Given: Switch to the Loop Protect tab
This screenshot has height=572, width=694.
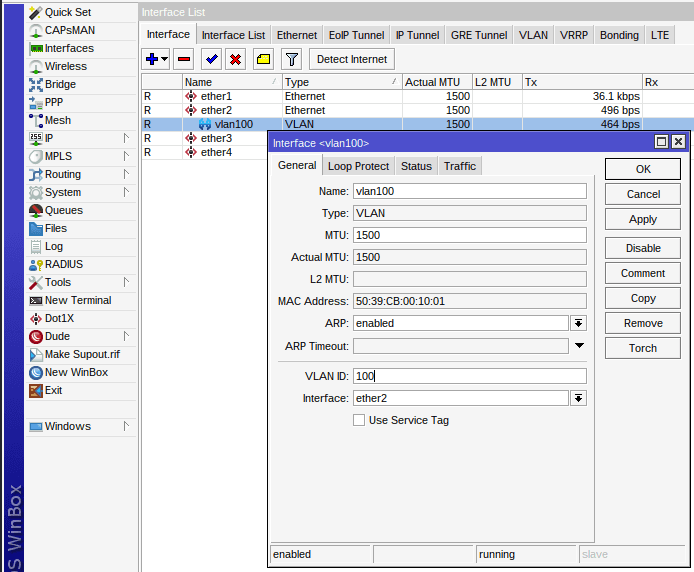Looking at the screenshot, I should click(358, 166).
